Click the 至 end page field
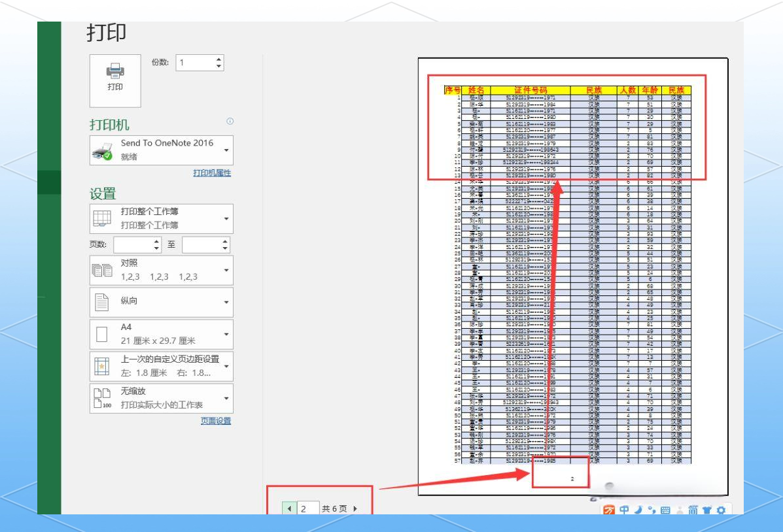The width and height of the screenshot is (783, 532). (x=201, y=245)
